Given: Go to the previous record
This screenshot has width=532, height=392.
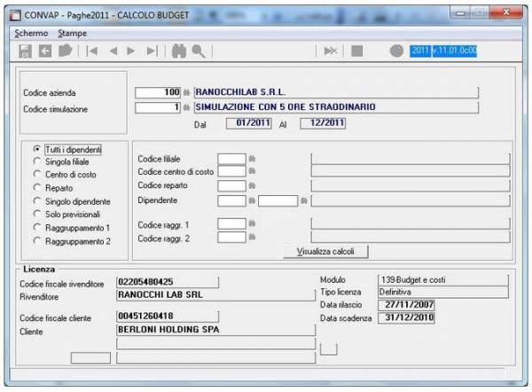Looking at the screenshot, I should (113, 51).
